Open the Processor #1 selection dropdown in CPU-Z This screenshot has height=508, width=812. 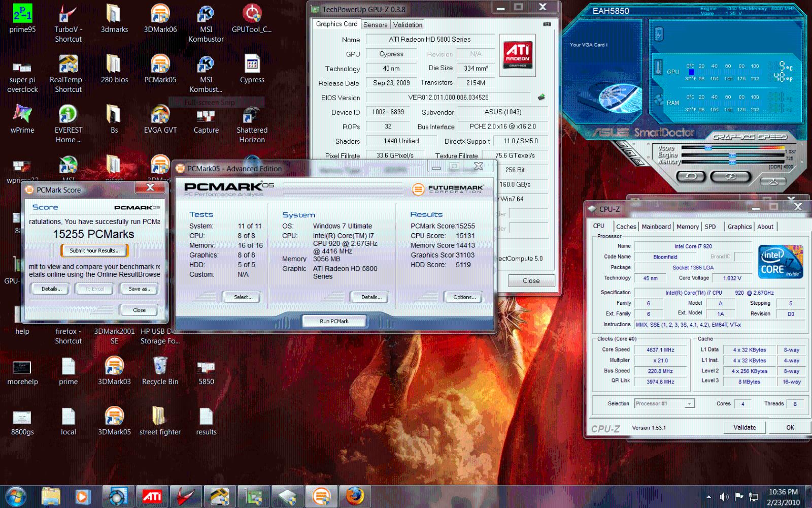(664, 403)
